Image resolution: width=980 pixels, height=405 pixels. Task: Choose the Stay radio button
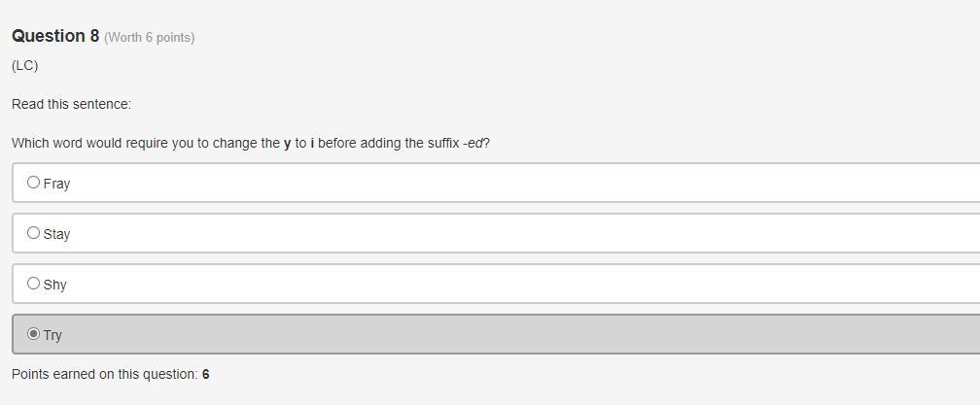[34, 233]
